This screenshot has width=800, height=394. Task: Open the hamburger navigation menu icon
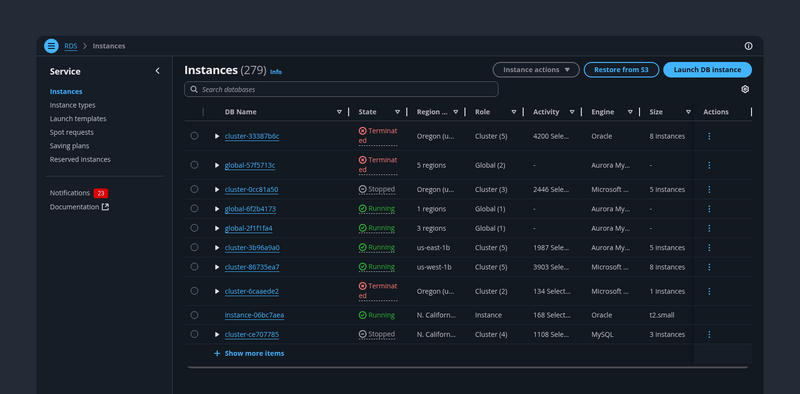pos(51,46)
